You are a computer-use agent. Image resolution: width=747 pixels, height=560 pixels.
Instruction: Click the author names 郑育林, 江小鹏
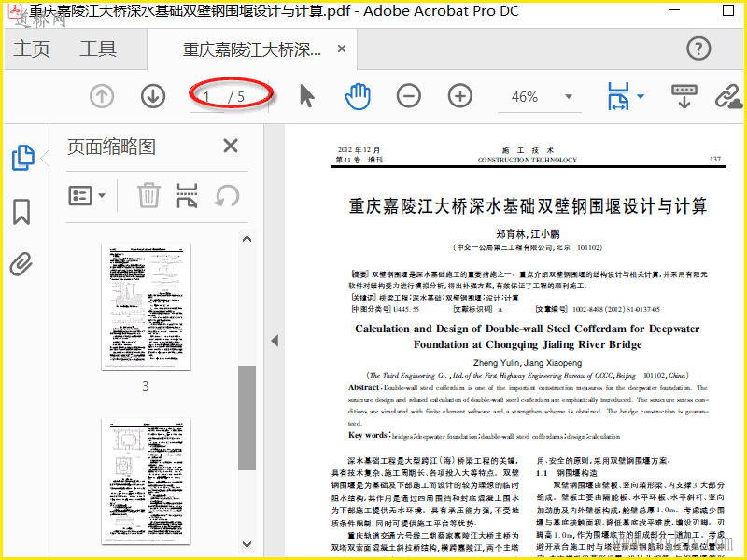[x=528, y=234]
